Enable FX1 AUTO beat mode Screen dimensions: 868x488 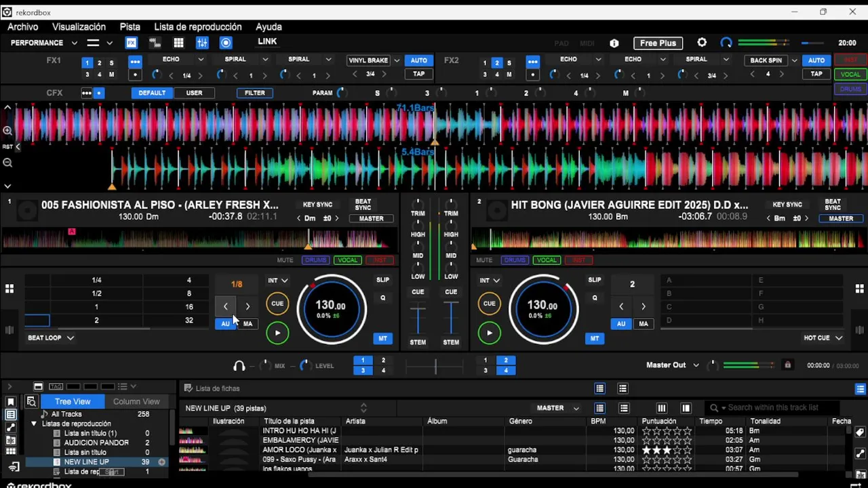[x=419, y=60]
